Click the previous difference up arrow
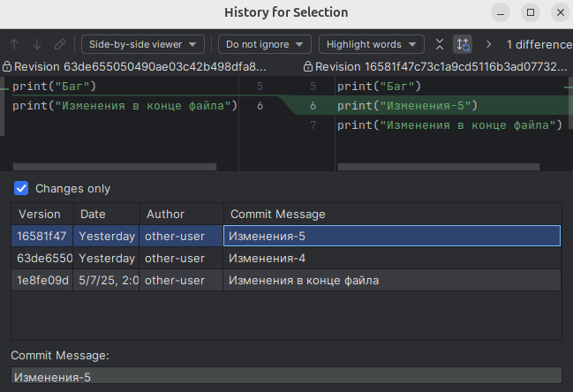The image size is (573, 392). 15,44
